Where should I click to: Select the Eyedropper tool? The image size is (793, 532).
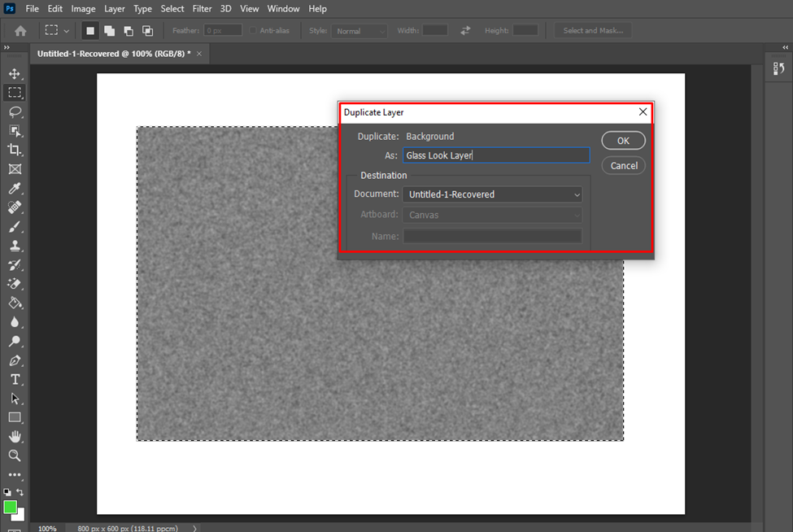(x=15, y=188)
